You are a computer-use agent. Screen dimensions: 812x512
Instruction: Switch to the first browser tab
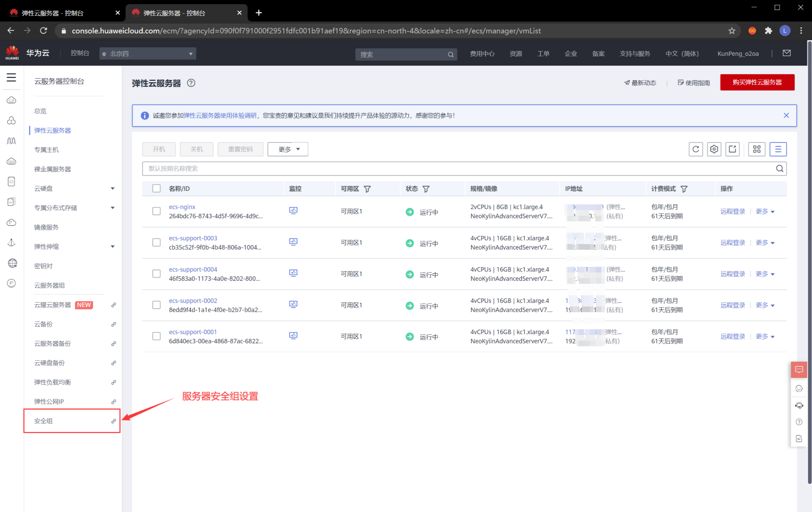coord(64,13)
